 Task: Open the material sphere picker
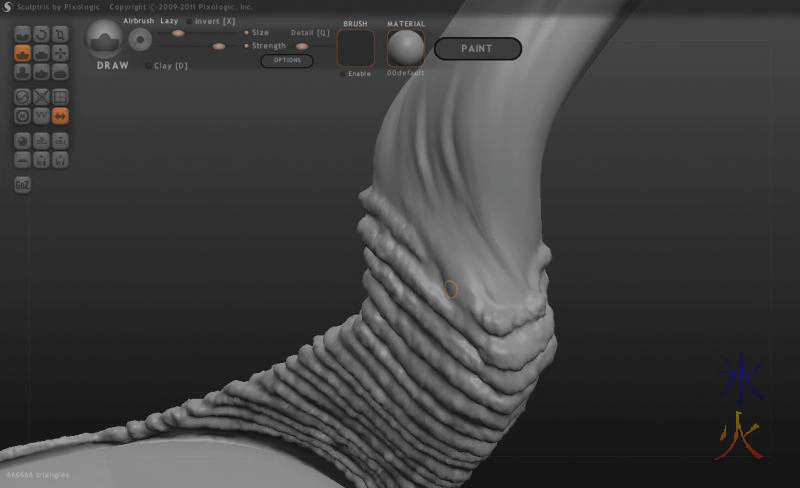406,48
